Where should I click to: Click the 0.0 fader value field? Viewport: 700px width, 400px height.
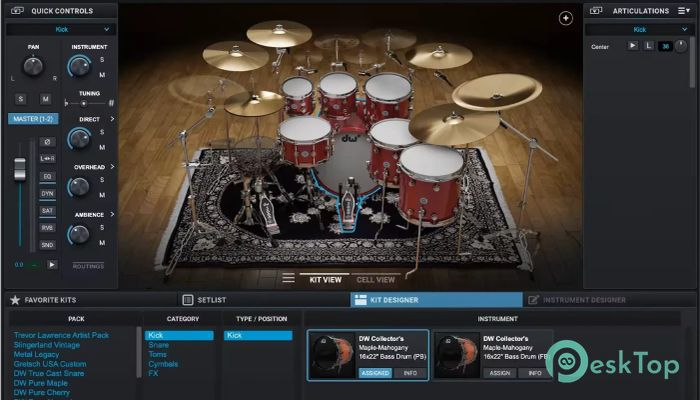[x=19, y=265]
